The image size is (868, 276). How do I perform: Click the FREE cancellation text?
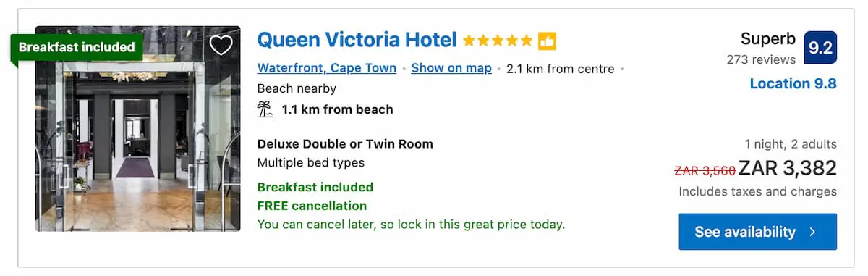[312, 206]
